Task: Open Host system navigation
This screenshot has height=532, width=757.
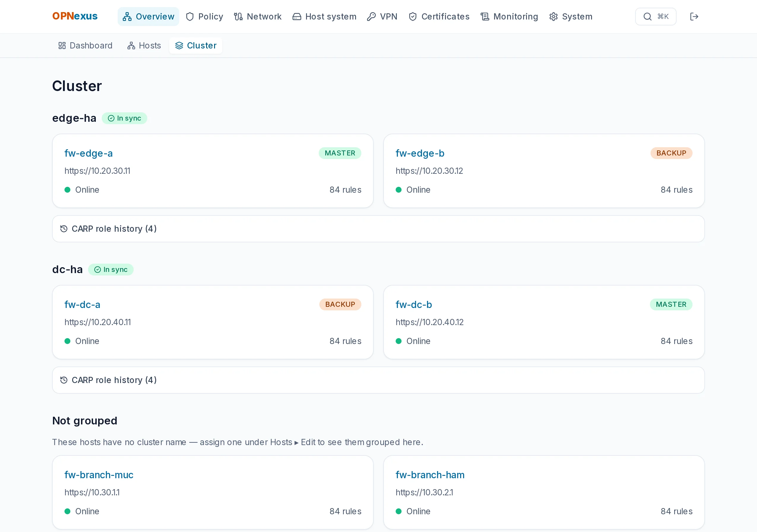Action: [324, 17]
